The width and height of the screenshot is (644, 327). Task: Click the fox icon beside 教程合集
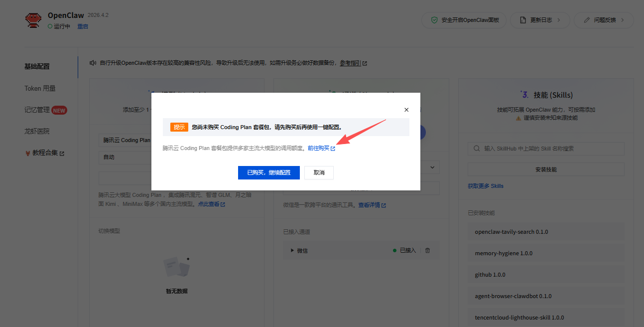tap(28, 153)
